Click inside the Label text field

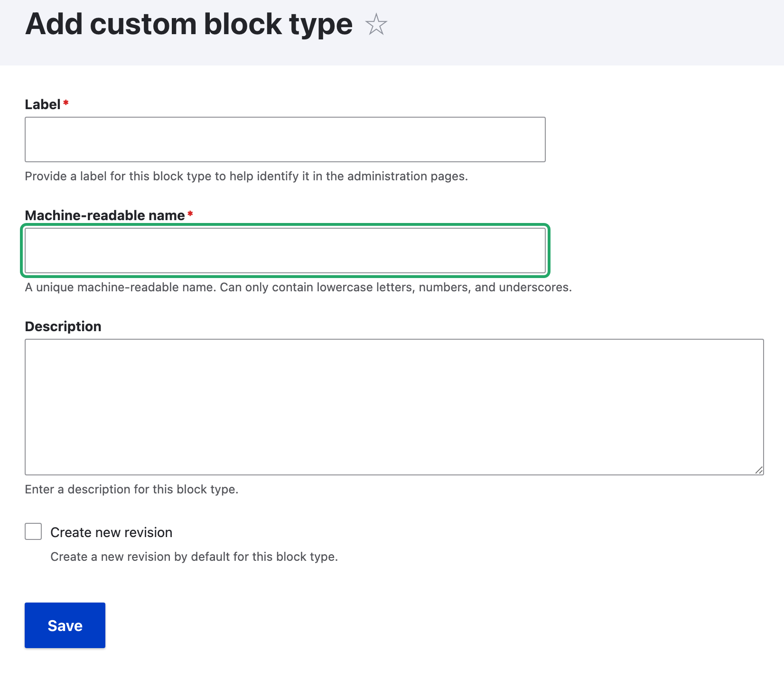285,139
